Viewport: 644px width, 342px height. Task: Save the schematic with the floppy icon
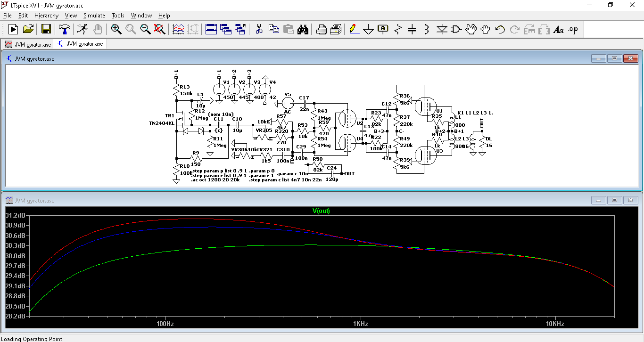46,29
